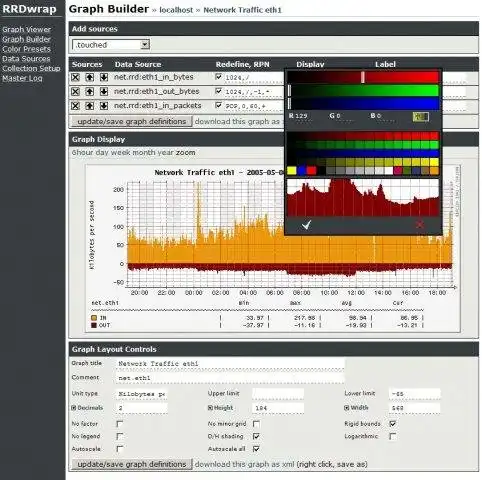This screenshot has height=480, width=482.
Task: Click RPN field for eth1_in_bytes
Action: [x=253, y=78]
